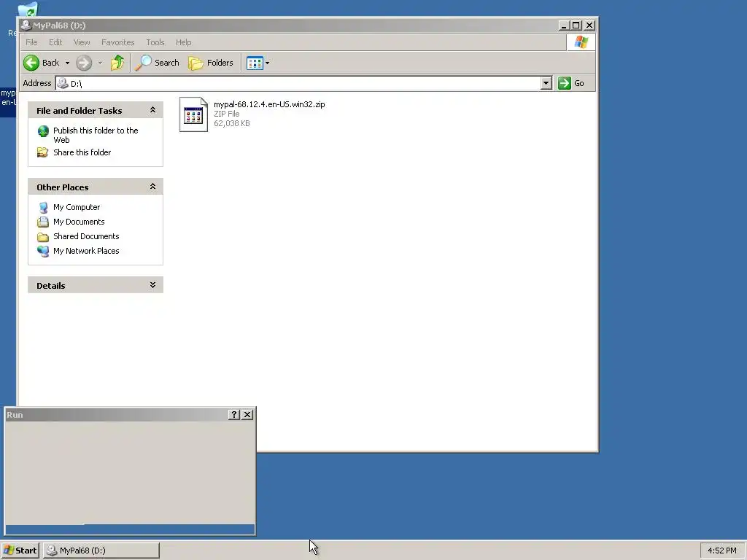Viewport: 747px width, 560px height.
Task: Go up one folder level
Action: click(x=117, y=63)
